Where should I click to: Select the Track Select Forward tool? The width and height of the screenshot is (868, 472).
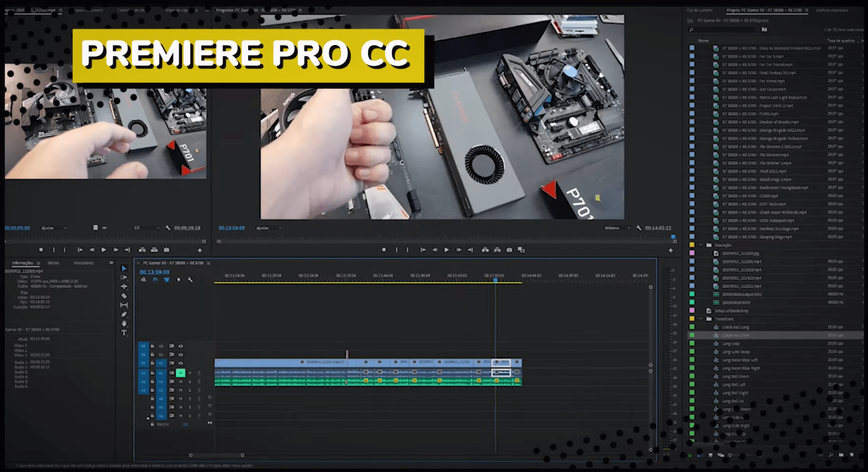(x=124, y=277)
